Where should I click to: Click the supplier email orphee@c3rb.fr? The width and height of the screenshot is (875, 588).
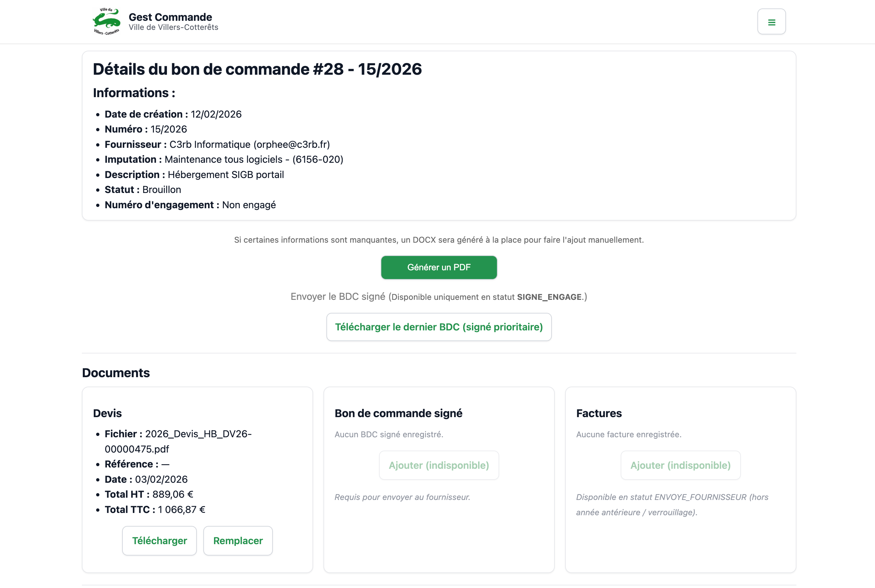coord(292,144)
